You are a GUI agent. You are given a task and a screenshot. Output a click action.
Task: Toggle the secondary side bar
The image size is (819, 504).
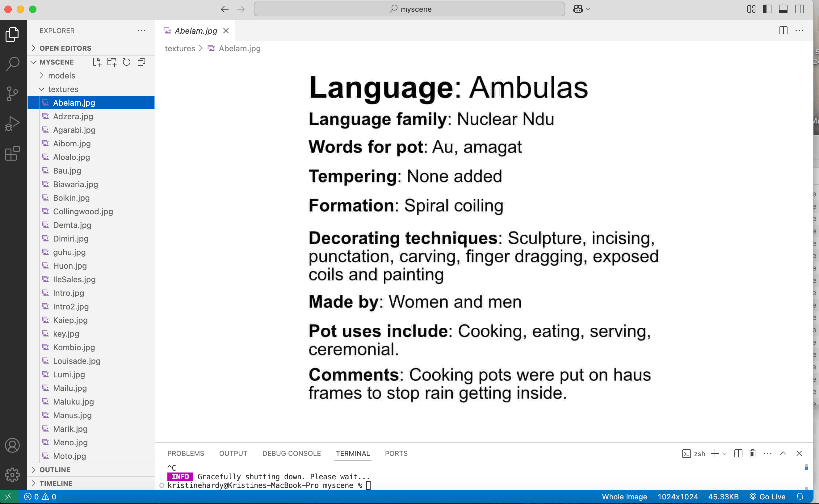(799, 9)
